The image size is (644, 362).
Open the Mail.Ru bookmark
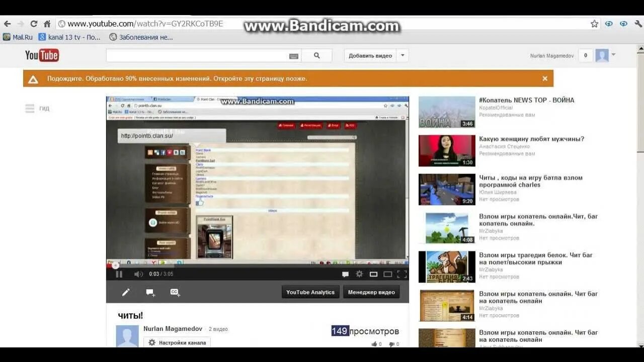(x=18, y=37)
